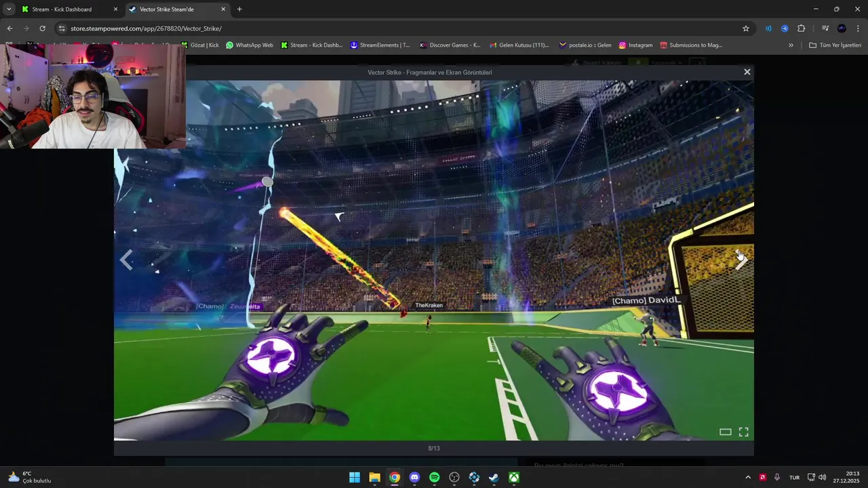Close the Stream - Kick Dashboard tab
The height and width of the screenshot is (488, 868).
point(115,9)
